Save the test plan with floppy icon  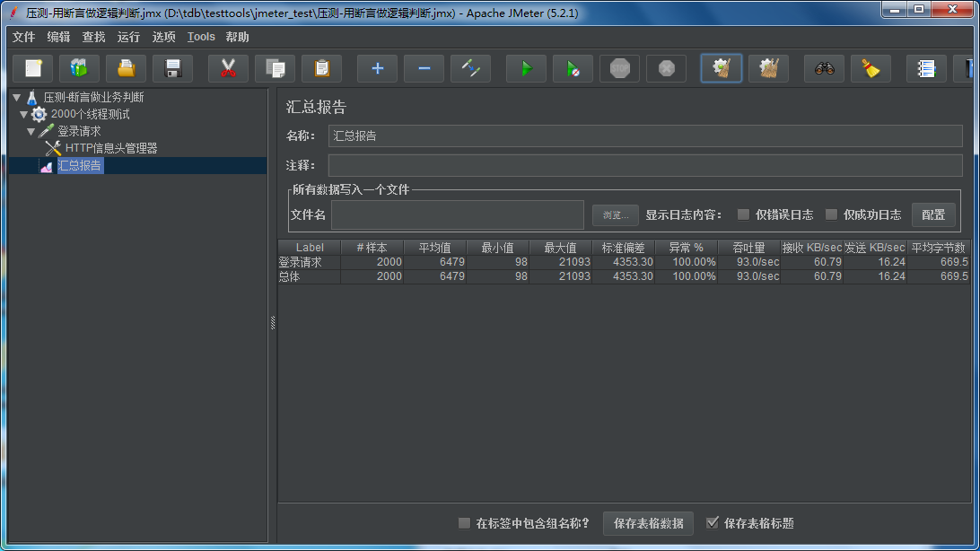click(x=173, y=68)
